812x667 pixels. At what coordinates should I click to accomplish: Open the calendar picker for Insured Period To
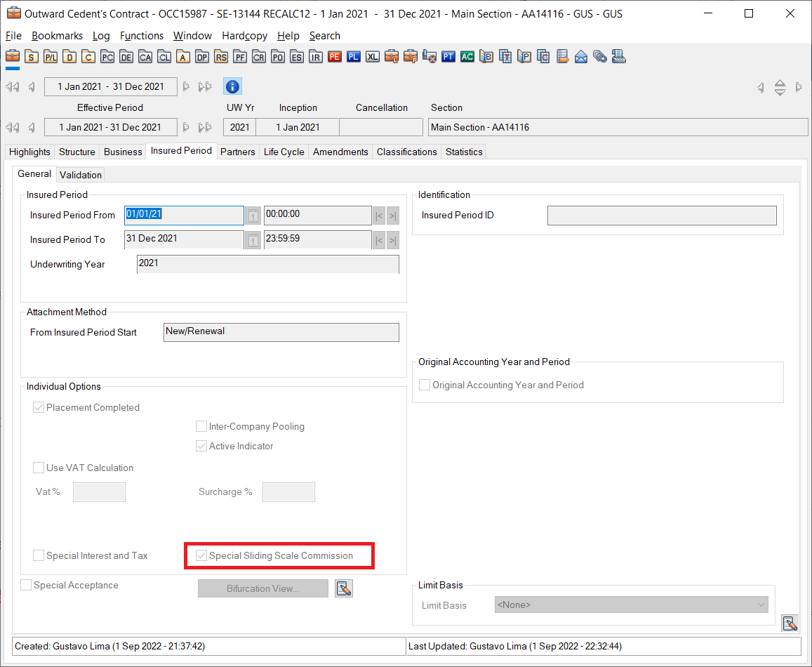tap(253, 240)
